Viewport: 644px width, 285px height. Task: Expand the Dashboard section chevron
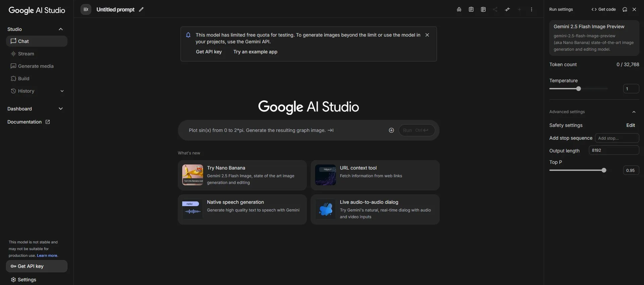[x=61, y=109]
